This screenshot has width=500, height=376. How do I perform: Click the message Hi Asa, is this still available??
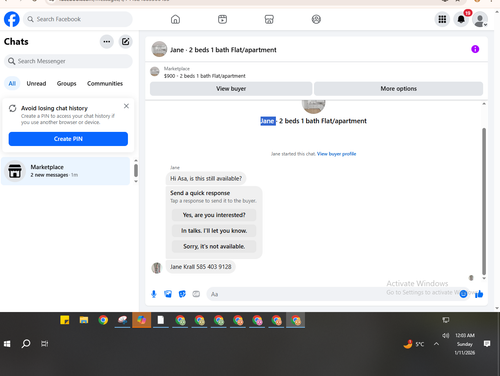(206, 179)
